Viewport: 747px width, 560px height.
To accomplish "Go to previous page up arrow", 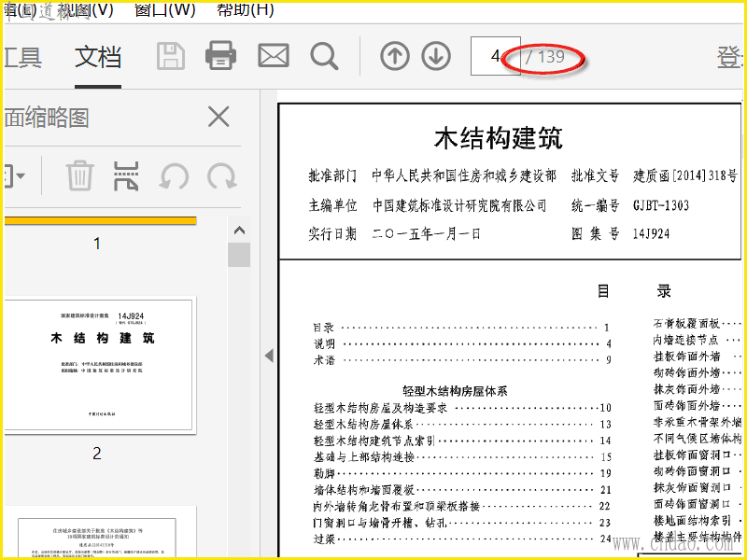I will tap(395, 56).
